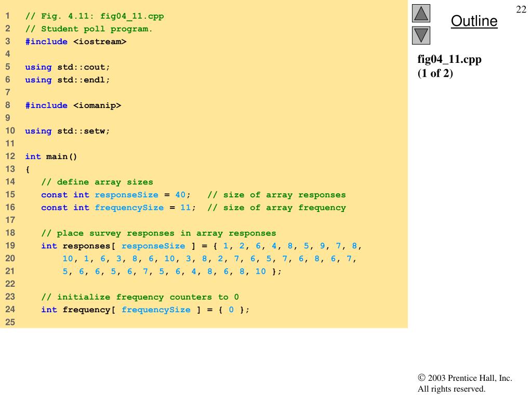Select the "using std::cout;" statement
This screenshot has width=532, height=399.
coord(68,67)
